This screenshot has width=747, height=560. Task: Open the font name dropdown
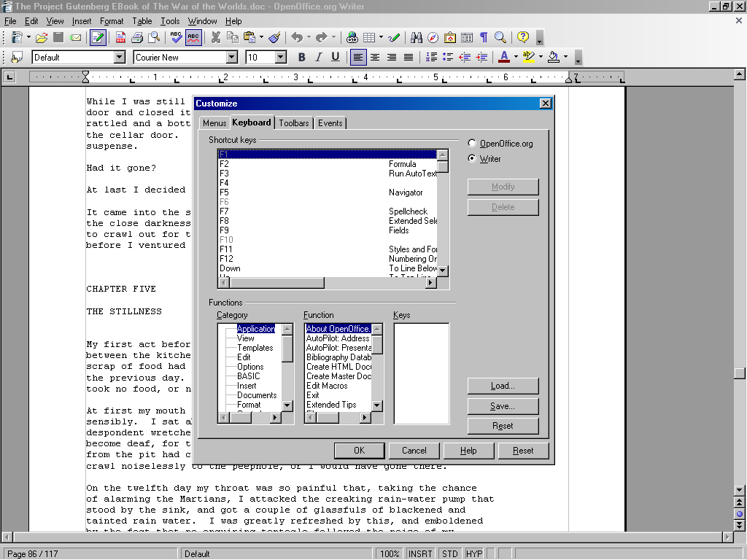[231, 57]
